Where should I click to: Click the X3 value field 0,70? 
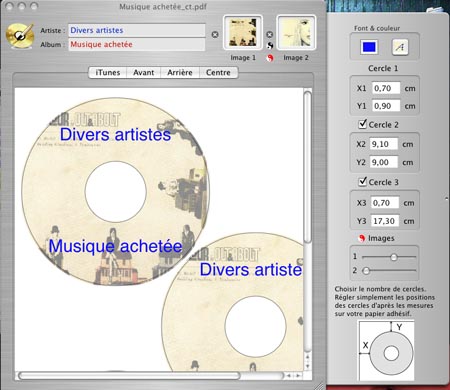pos(385,203)
